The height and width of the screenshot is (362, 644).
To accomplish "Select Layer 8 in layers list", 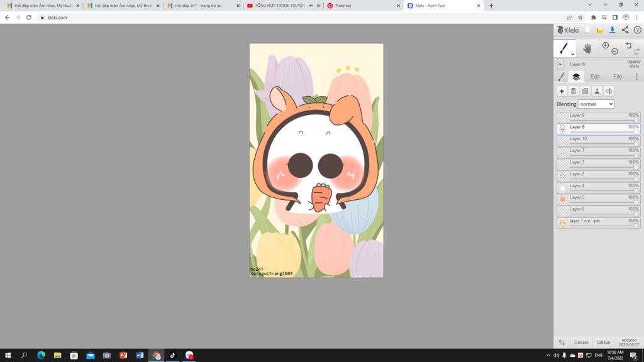I will [599, 129].
